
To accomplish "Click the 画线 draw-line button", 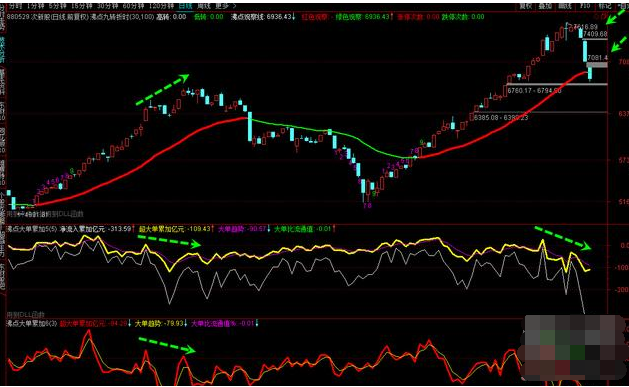I will (x=565, y=6).
